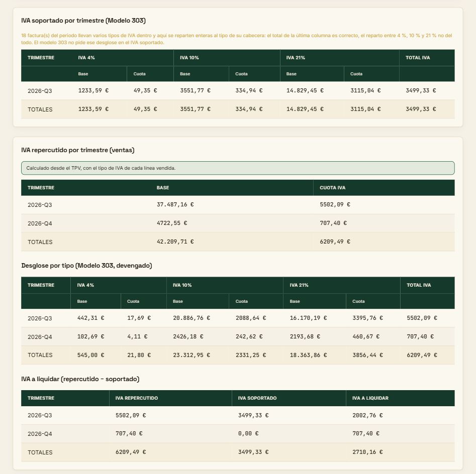The image size is (476, 474).
Task: Click the 'IVA soportado por trimestre (Modelo 303)' heading
Action: (83, 21)
